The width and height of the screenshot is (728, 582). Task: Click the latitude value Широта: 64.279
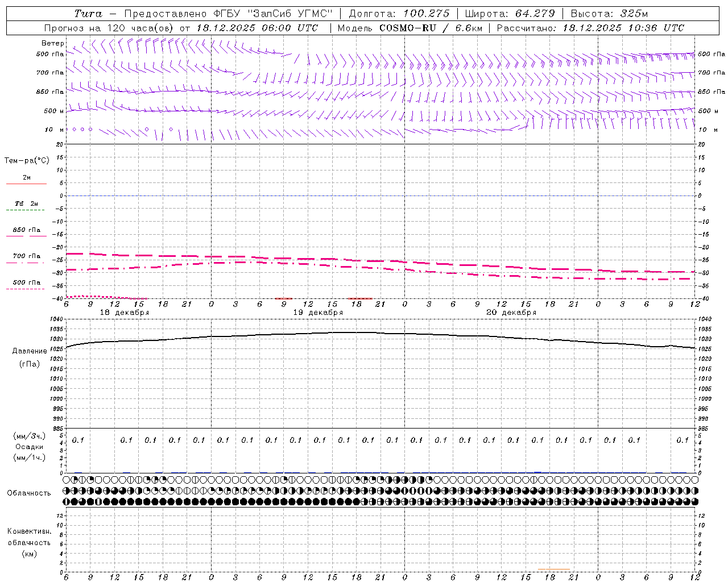[510, 14]
